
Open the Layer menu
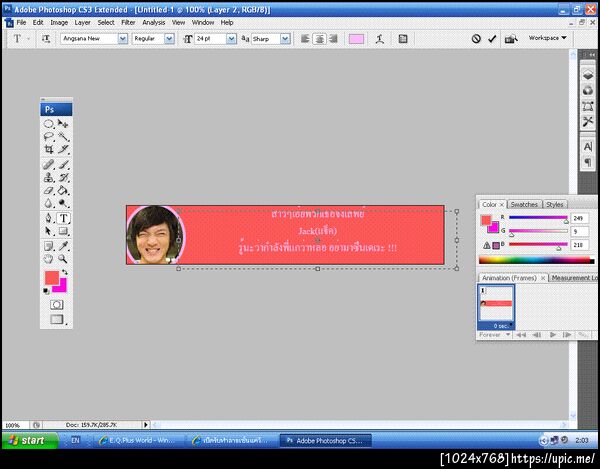pyautogui.click(x=82, y=23)
